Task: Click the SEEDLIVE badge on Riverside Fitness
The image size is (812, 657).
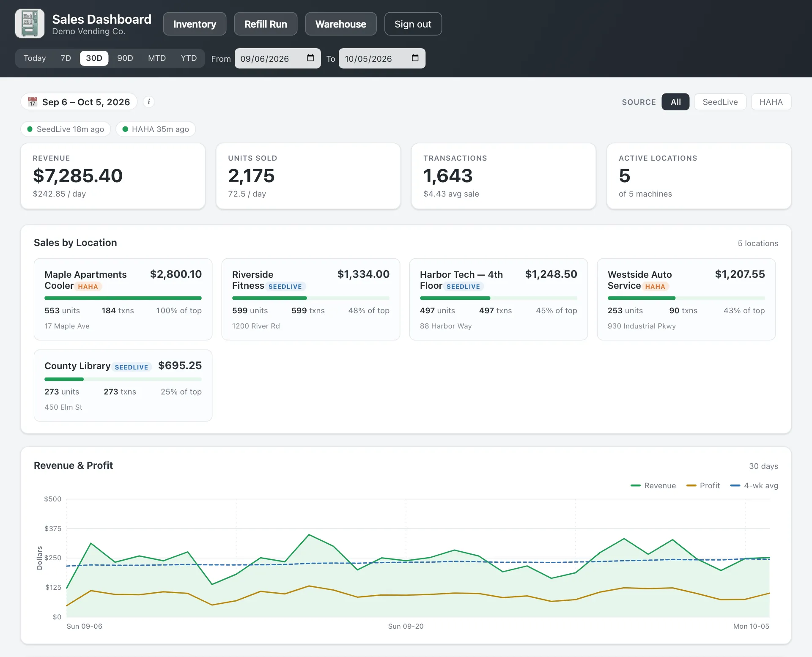Action: pyautogui.click(x=285, y=287)
